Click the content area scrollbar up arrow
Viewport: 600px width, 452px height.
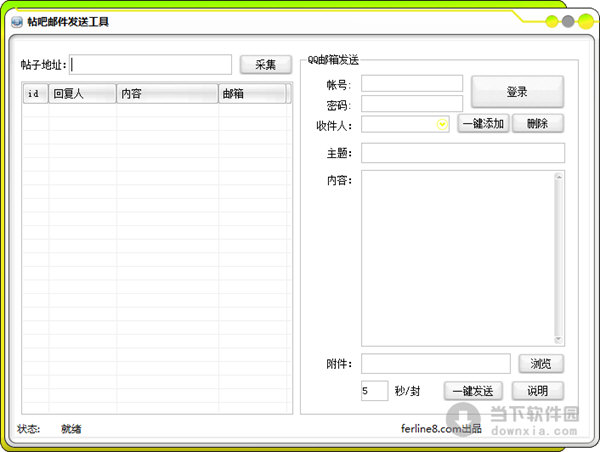point(559,177)
